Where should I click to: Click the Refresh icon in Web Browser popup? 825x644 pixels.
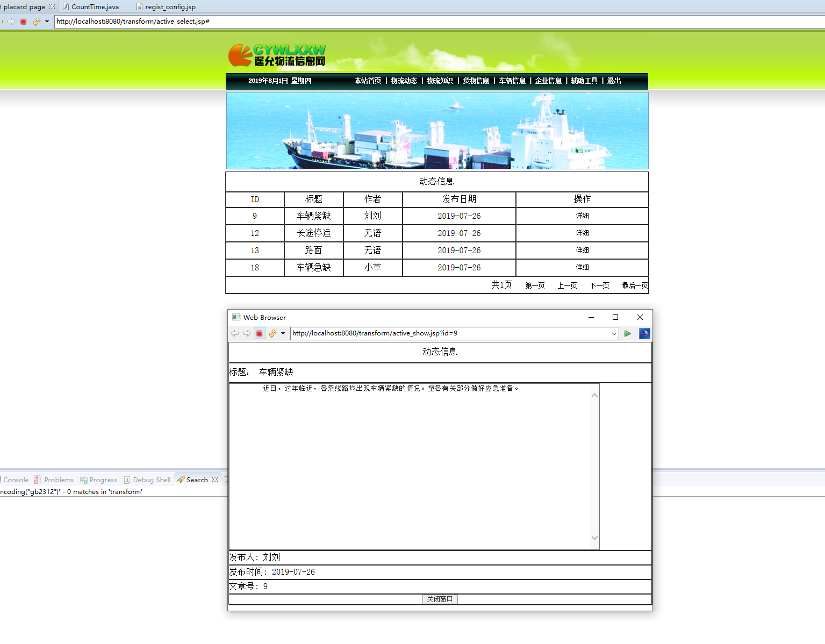(x=272, y=333)
